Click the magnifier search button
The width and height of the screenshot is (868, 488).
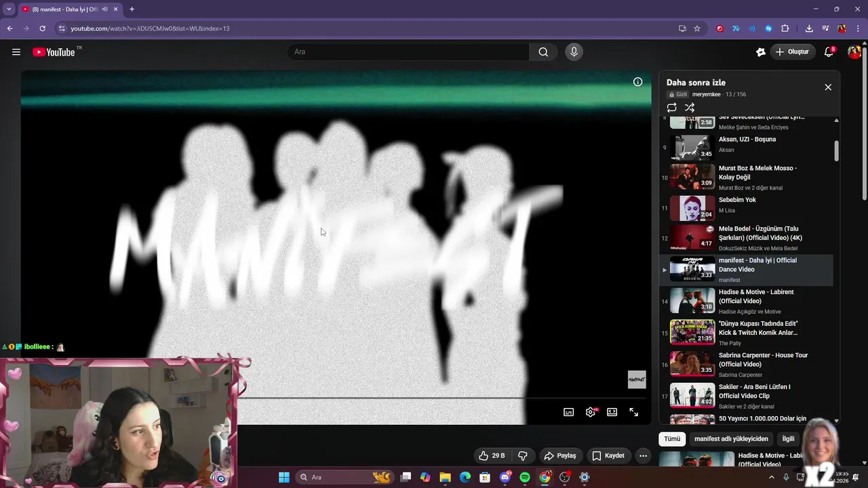(x=543, y=52)
